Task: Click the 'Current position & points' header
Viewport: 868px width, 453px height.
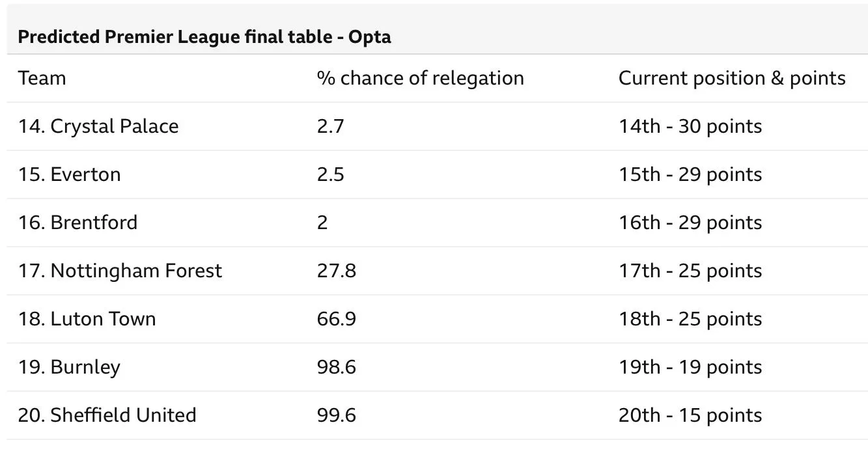Action: point(731,79)
